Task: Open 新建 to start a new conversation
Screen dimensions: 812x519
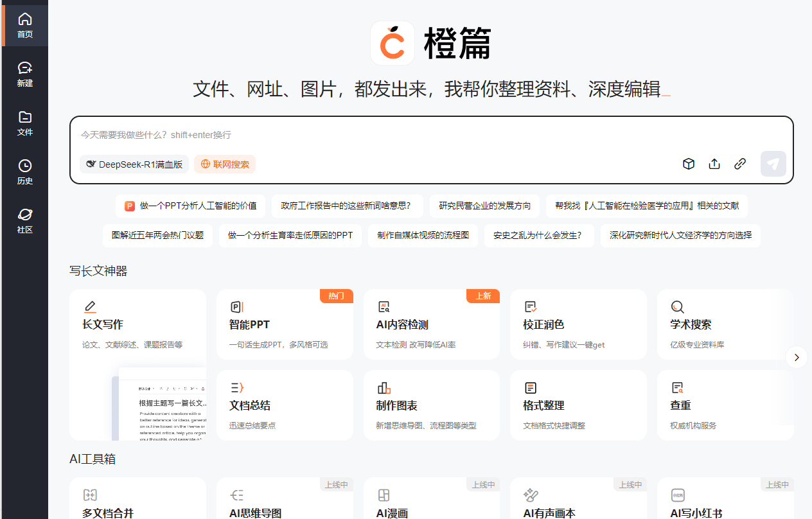Action: coord(25,72)
